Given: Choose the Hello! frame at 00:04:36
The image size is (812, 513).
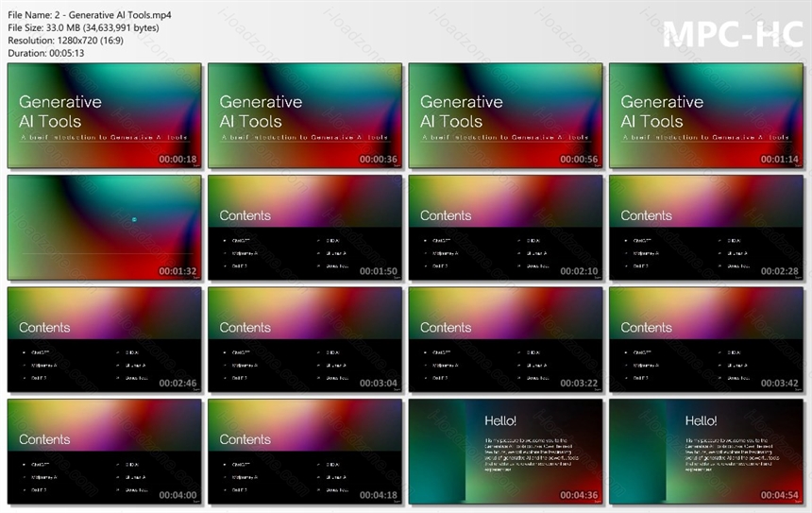Looking at the screenshot, I should [505, 452].
